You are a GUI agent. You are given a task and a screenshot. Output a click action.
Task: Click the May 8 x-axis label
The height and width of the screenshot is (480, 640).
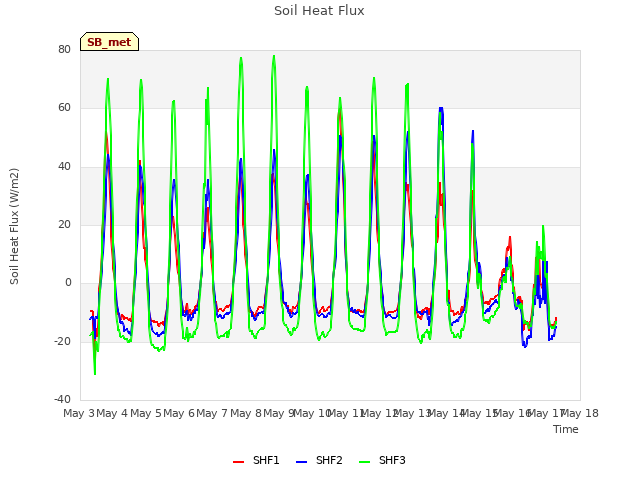(x=245, y=413)
